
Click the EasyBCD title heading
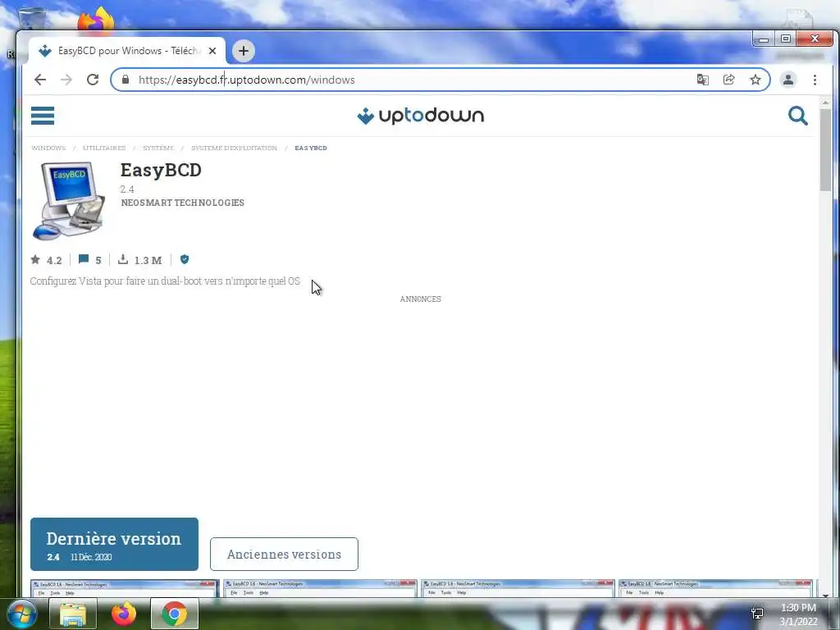pos(161,171)
